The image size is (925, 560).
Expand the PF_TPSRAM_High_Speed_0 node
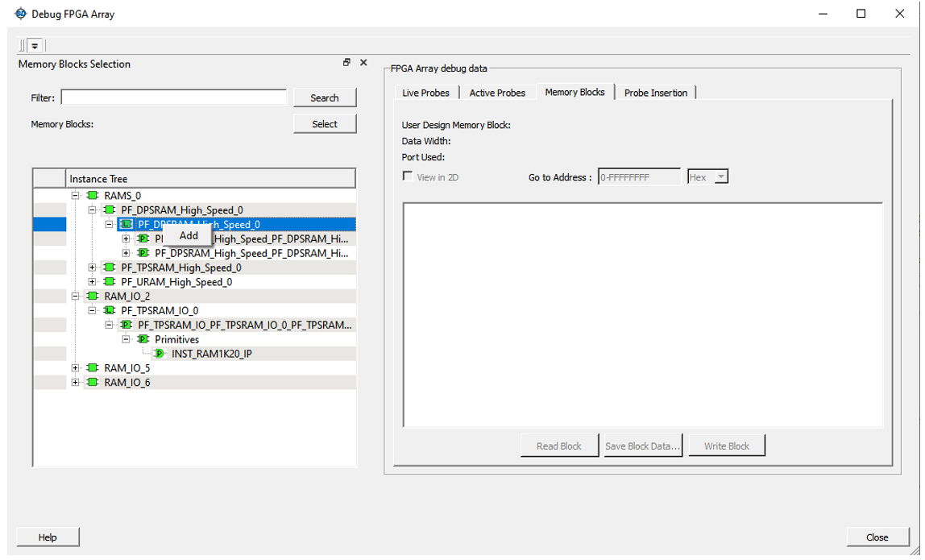tap(92, 268)
